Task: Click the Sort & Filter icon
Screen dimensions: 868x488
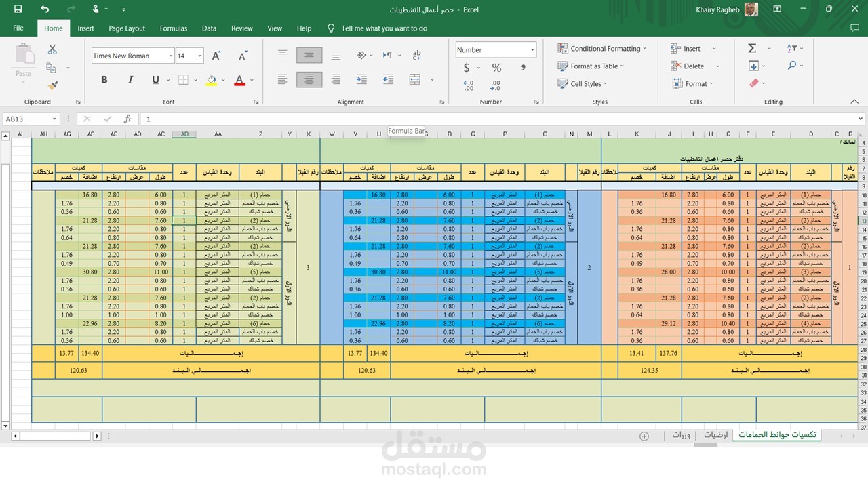Action: coord(792,48)
